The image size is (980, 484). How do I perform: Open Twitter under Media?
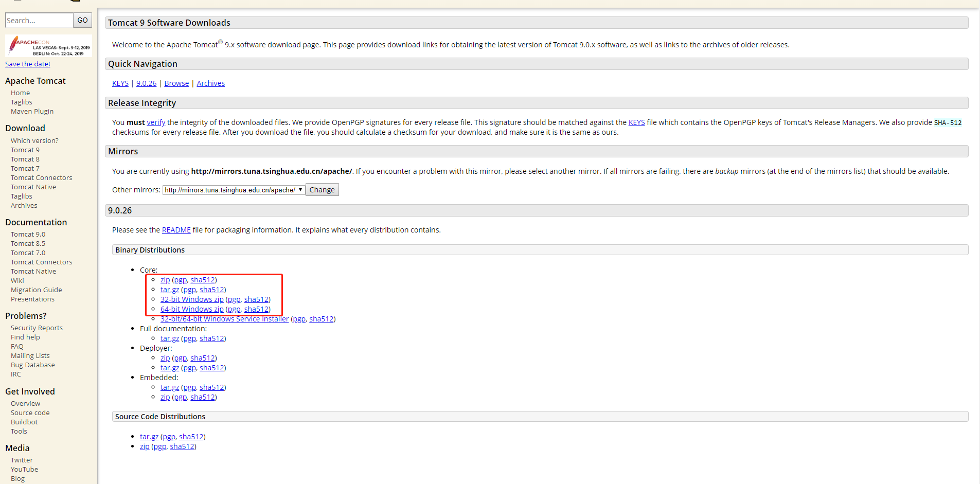tap(22, 460)
